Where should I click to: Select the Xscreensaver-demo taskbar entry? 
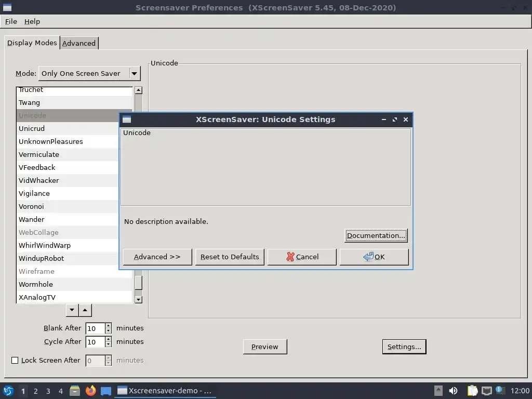point(165,391)
